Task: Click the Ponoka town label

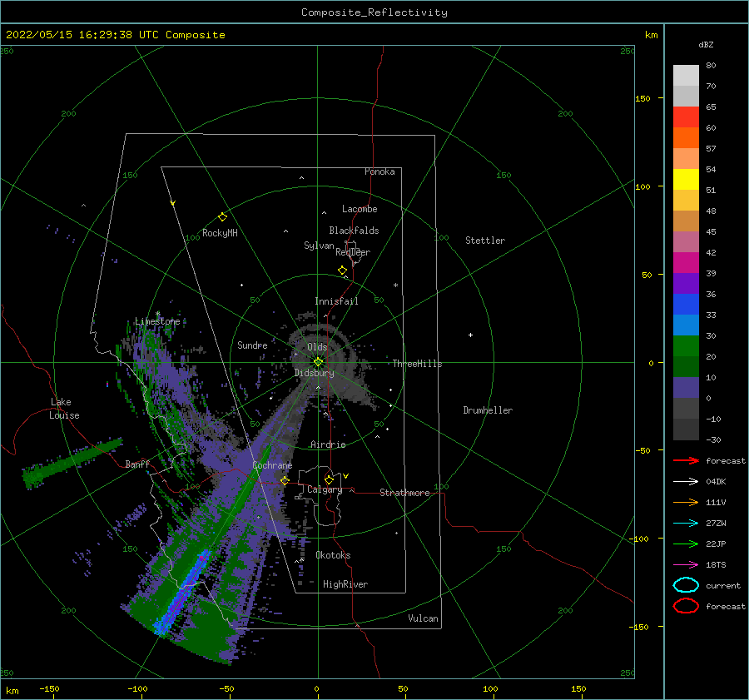Action: tap(379, 171)
